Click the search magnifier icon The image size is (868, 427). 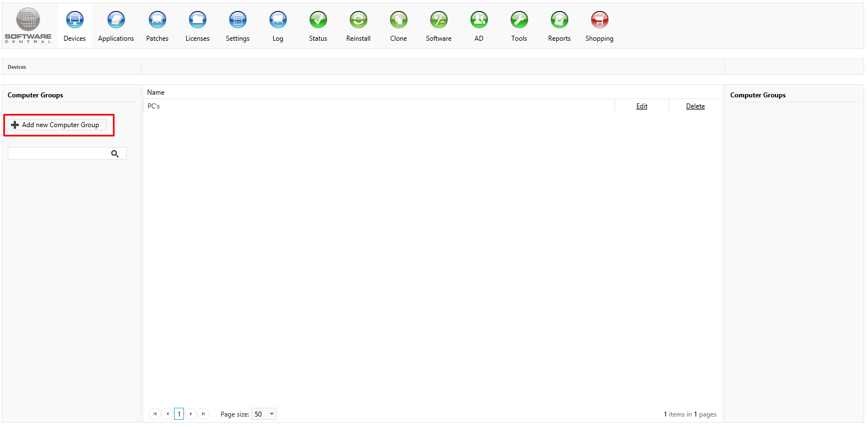click(115, 154)
